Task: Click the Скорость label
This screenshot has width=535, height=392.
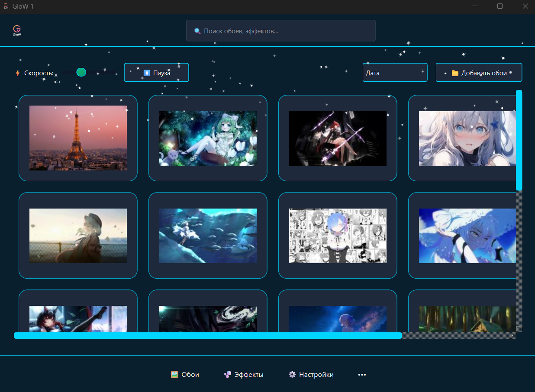Action: 39,73
